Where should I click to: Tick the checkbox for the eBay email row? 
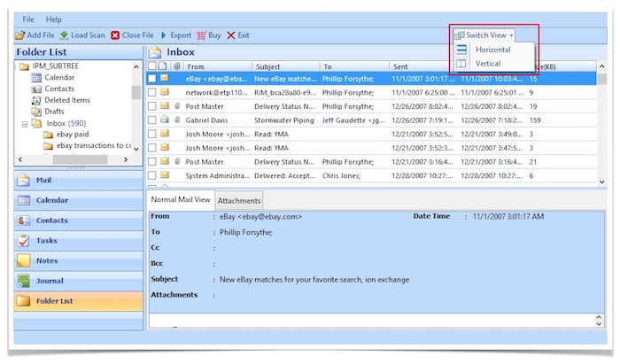click(152, 79)
